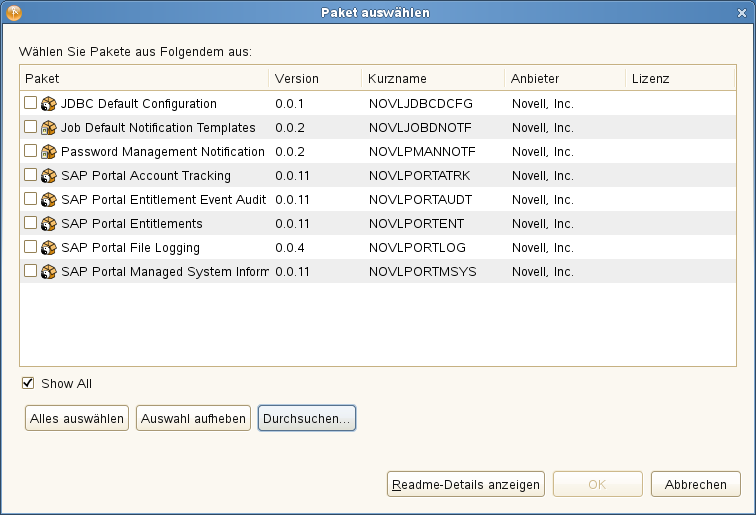Click the Kurzname column header
Screen dimensions: 756x515
coord(432,78)
